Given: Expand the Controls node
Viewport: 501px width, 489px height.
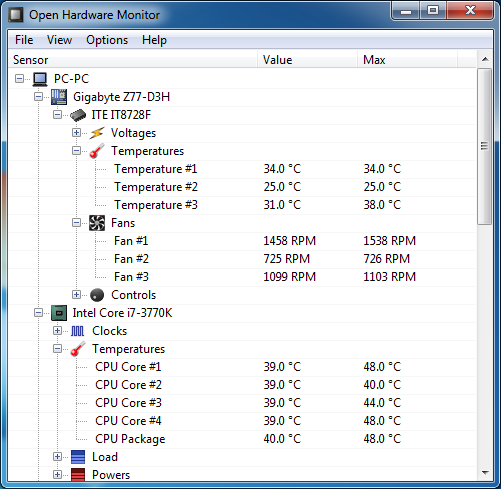Looking at the screenshot, I should click(76, 295).
